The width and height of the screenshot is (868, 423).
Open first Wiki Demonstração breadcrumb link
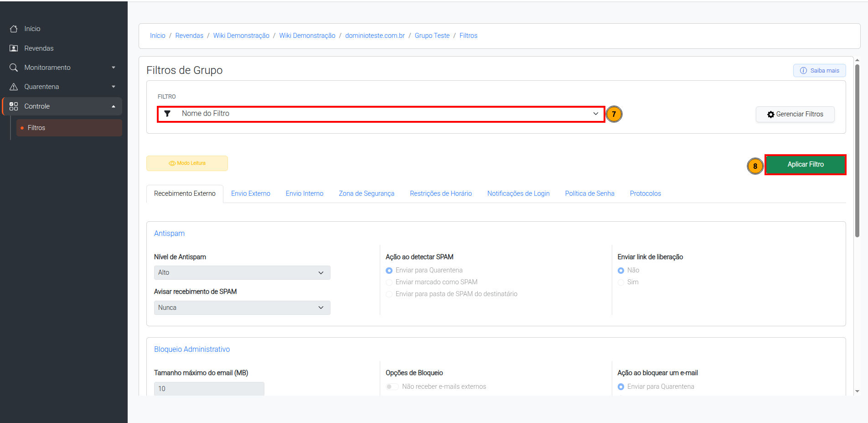point(241,36)
